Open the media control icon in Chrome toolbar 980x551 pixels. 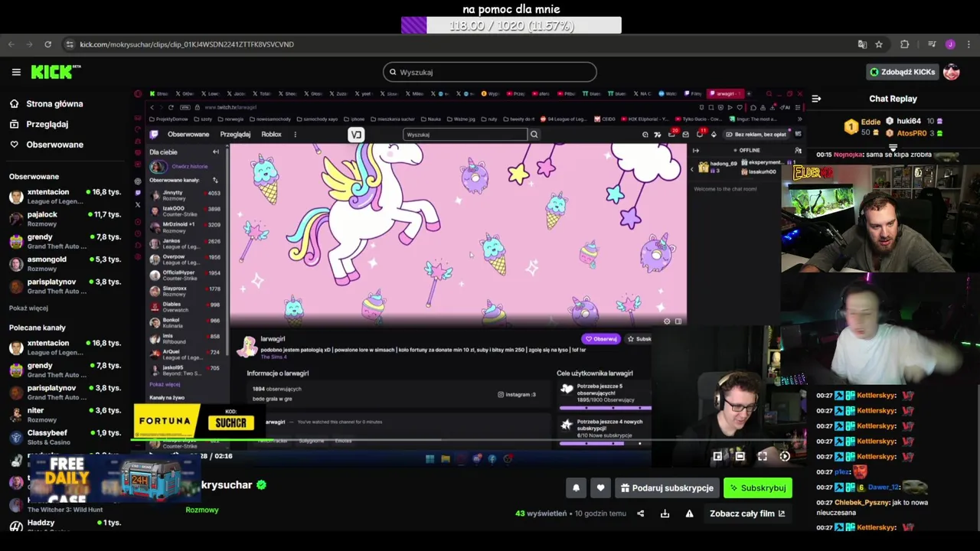coord(932,44)
